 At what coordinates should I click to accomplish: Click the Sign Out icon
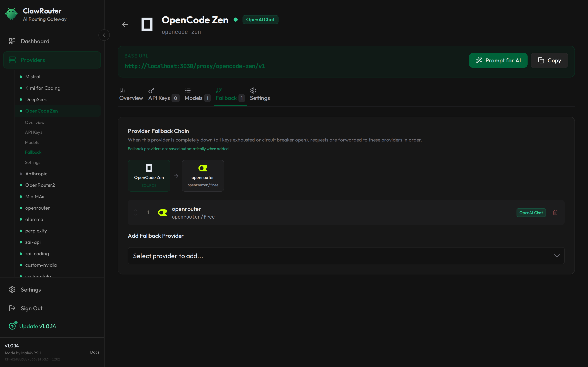click(12, 308)
